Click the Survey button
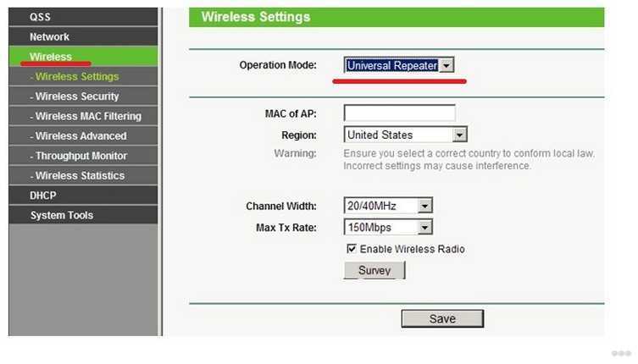The image size is (638, 364). pos(374,270)
